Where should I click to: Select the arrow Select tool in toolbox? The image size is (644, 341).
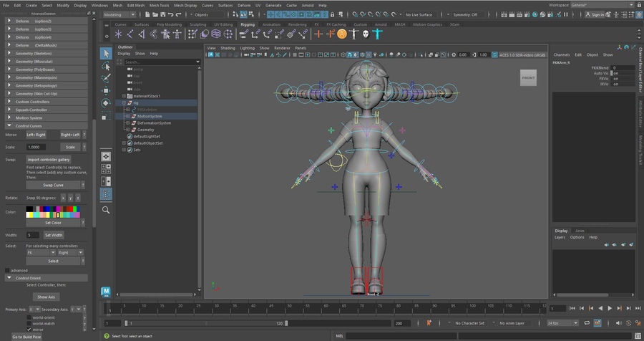point(106,53)
